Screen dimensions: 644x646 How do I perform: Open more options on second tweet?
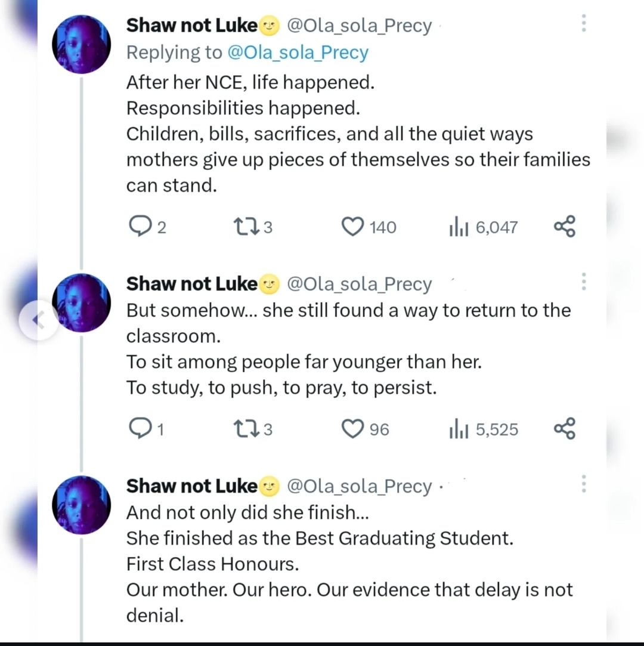click(x=584, y=281)
